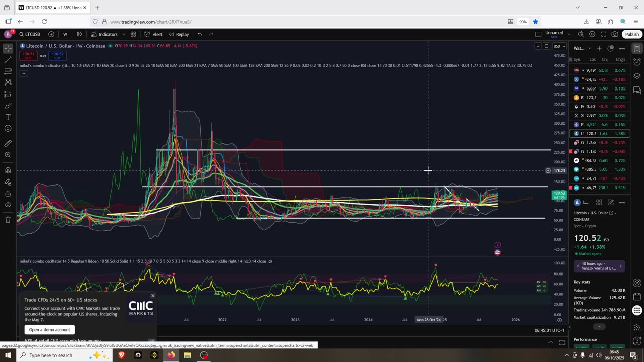Open the Indicators dialog
This screenshot has width=644, height=362.
coord(104,34)
